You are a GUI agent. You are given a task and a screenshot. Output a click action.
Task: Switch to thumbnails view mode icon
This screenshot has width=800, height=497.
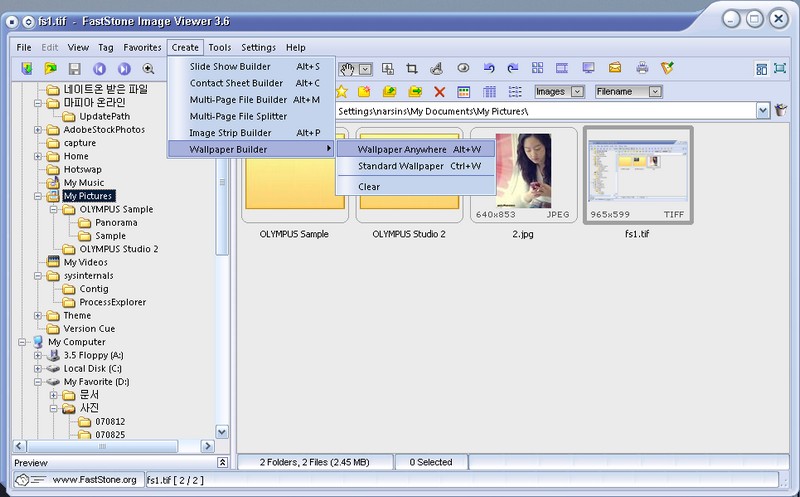coord(463,92)
